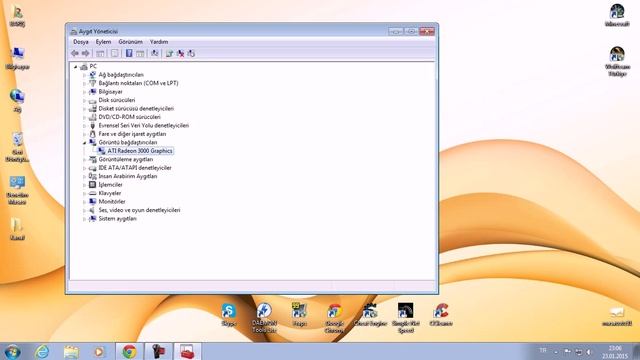Scan for hardware changes from the toolbar

(x=155, y=53)
